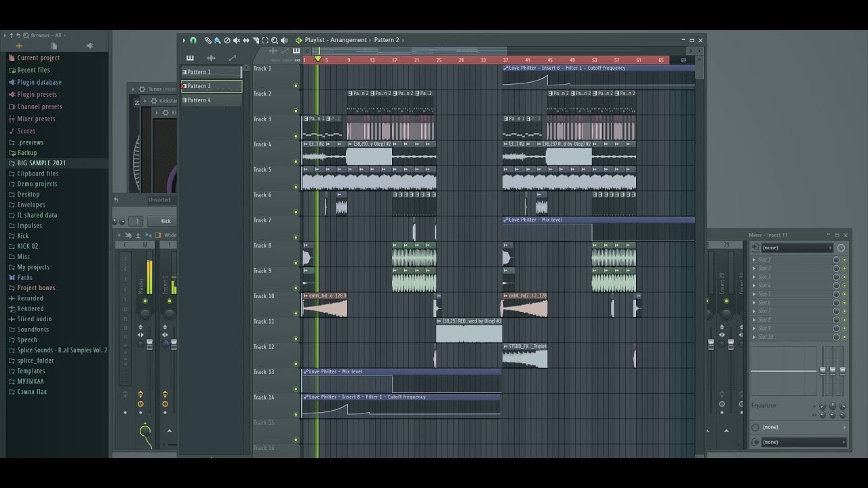Show audio clips with waveform icon in picker

click(x=211, y=58)
